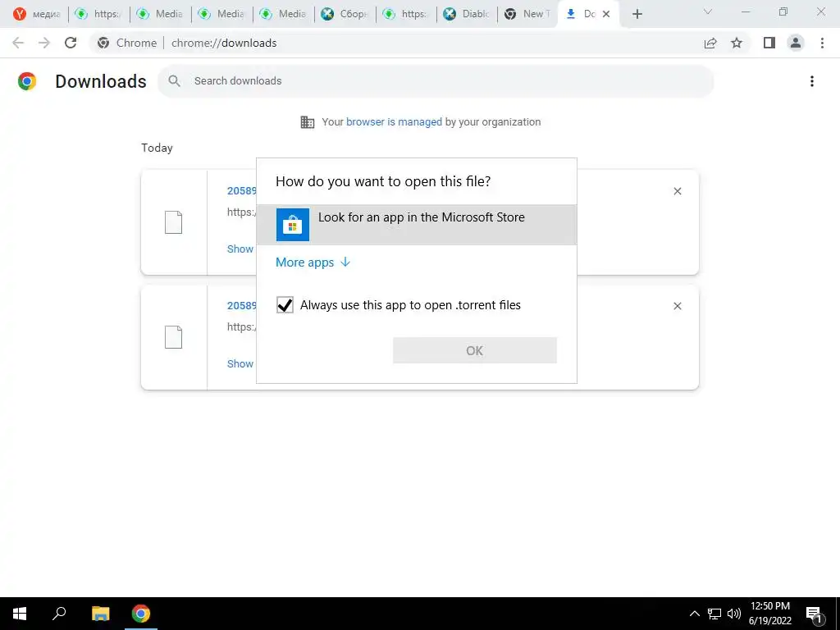Open the Chrome profile avatar menu
Image resolution: width=840 pixels, height=630 pixels.
coord(796,43)
